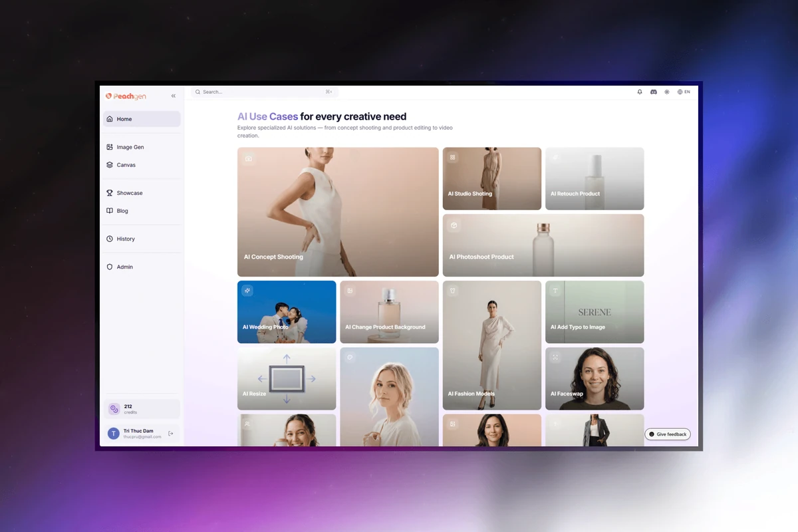Viewport: 798px width, 532px height.
Task: Open Admin from the sidebar
Action: (x=142, y=267)
